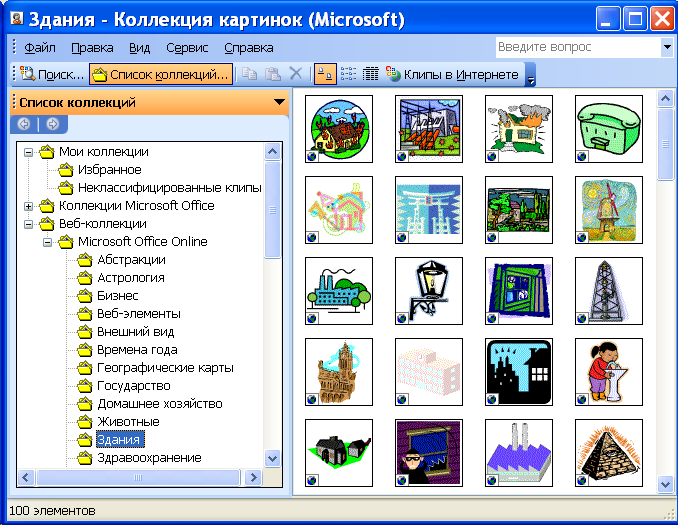Switch to Thumbnails view

click(325, 74)
